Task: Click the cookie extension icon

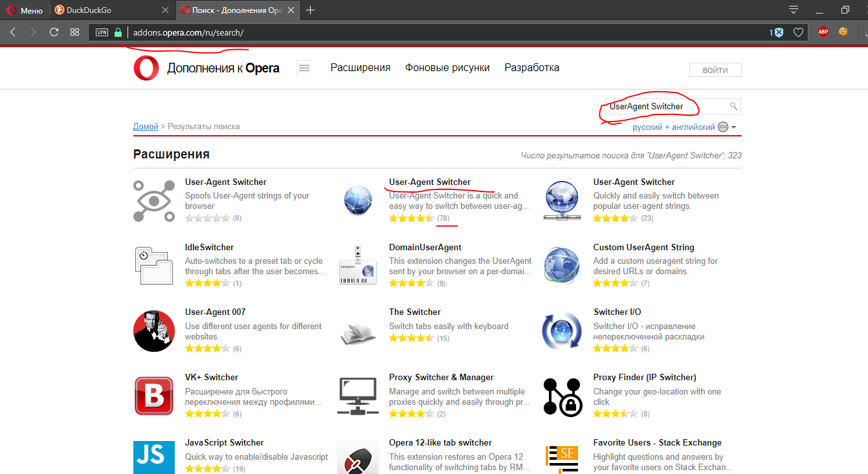Action: [843, 32]
